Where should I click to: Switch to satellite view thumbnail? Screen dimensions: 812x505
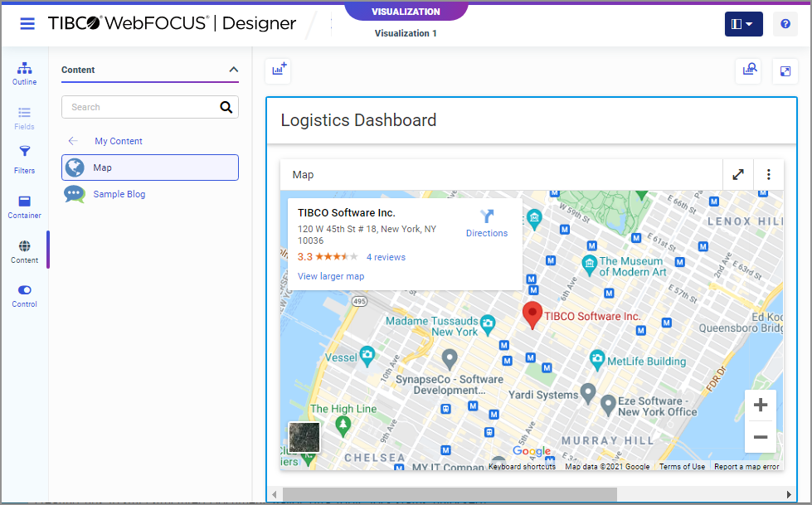point(304,437)
